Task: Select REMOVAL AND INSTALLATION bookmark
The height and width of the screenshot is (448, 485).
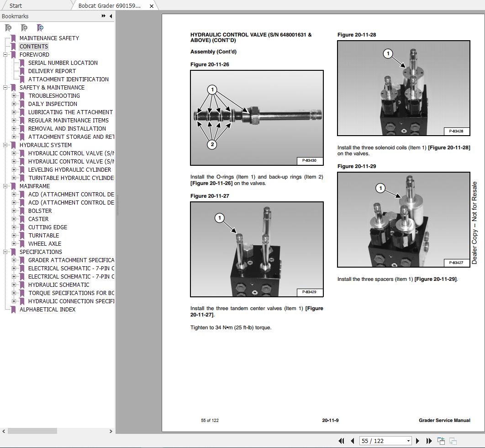Action: pos(67,129)
